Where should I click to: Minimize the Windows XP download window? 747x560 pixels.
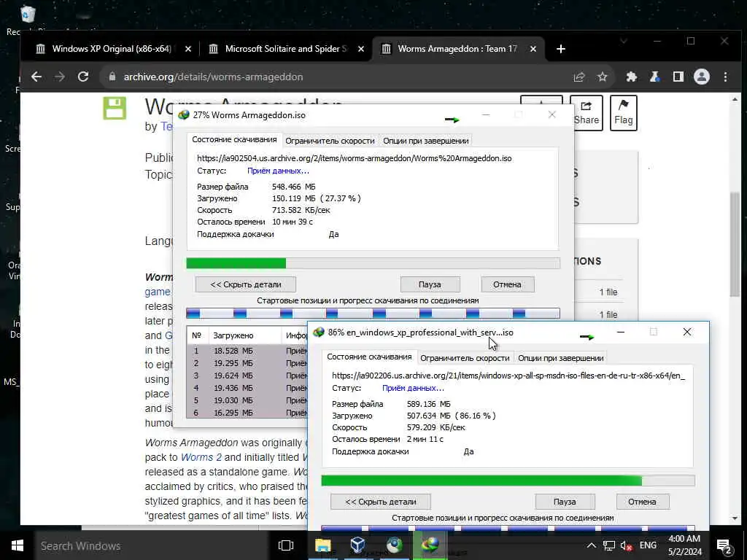620,332
